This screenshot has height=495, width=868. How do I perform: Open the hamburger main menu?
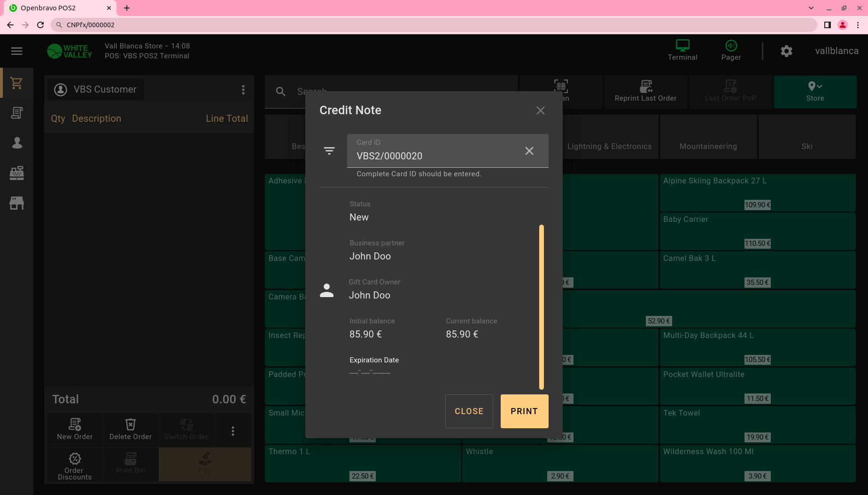(17, 51)
